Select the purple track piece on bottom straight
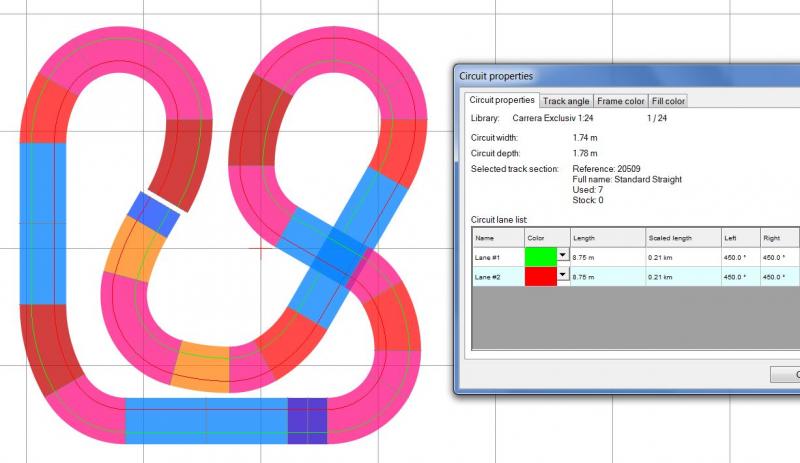 307,420
